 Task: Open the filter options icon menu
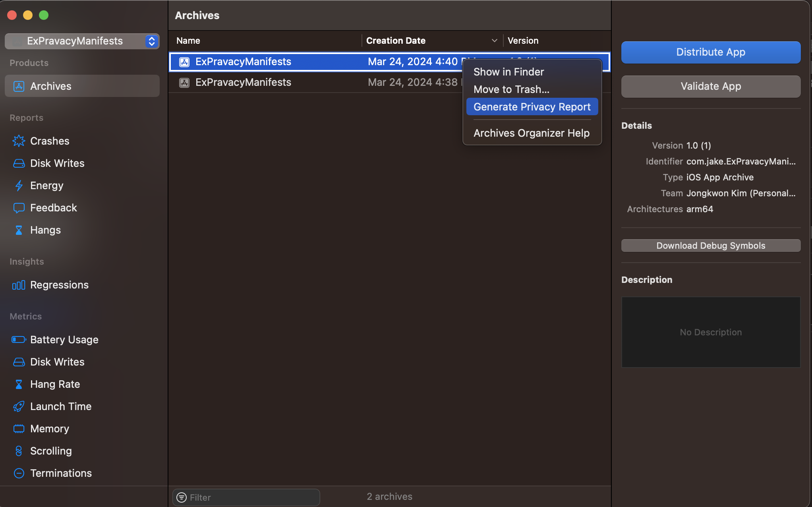(x=182, y=497)
